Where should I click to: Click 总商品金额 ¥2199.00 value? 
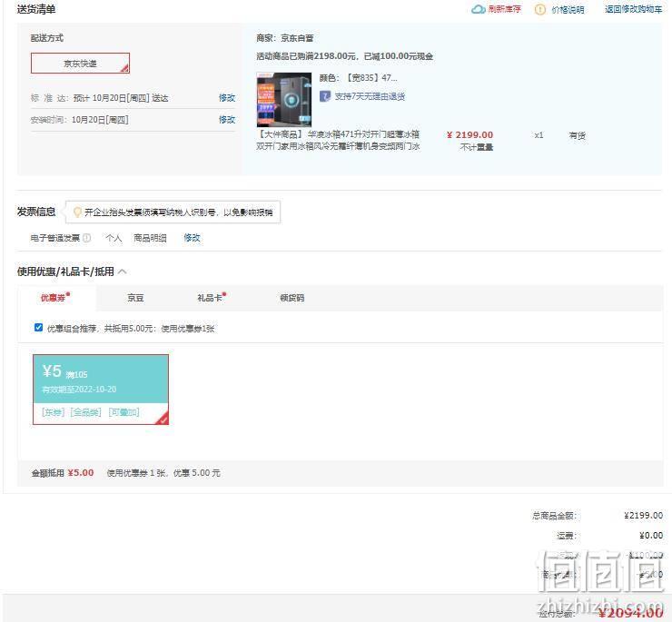tap(643, 515)
